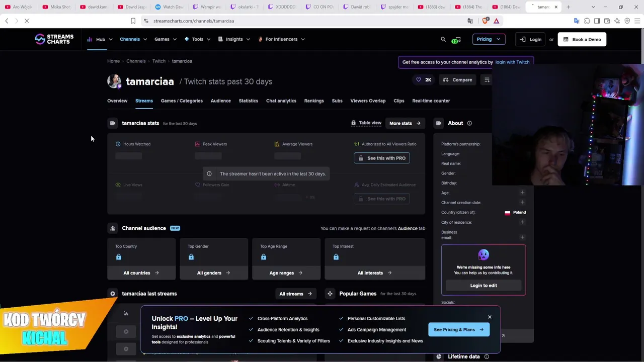Expand the Tools dropdown menu
This screenshot has width=644, height=362.
click(x=197, y=39)
